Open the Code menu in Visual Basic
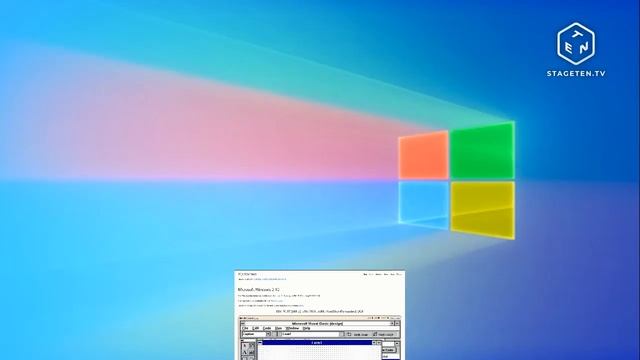 click(267, 328)
